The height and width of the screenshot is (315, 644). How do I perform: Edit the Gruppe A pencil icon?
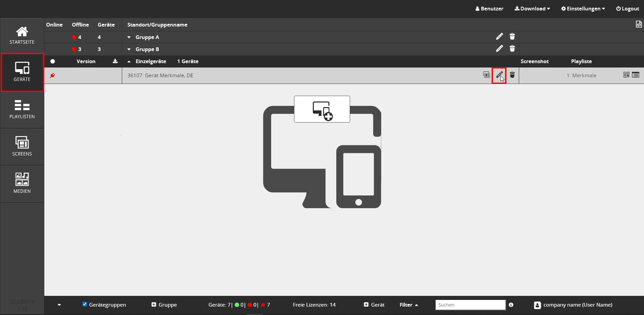click(499, 37)
